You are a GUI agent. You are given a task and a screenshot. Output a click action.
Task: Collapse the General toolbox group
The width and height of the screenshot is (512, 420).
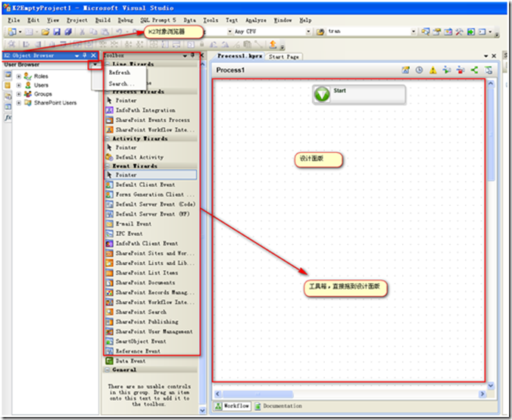pos(108,370)
